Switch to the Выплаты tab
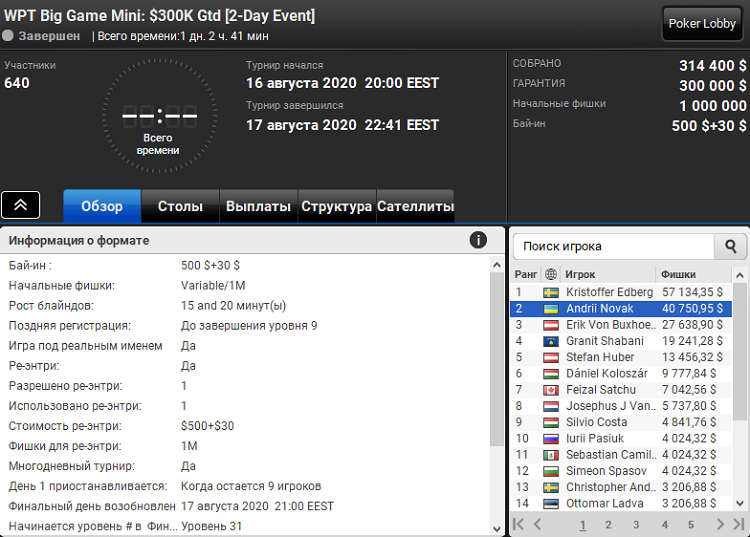 tap(258, 206)
